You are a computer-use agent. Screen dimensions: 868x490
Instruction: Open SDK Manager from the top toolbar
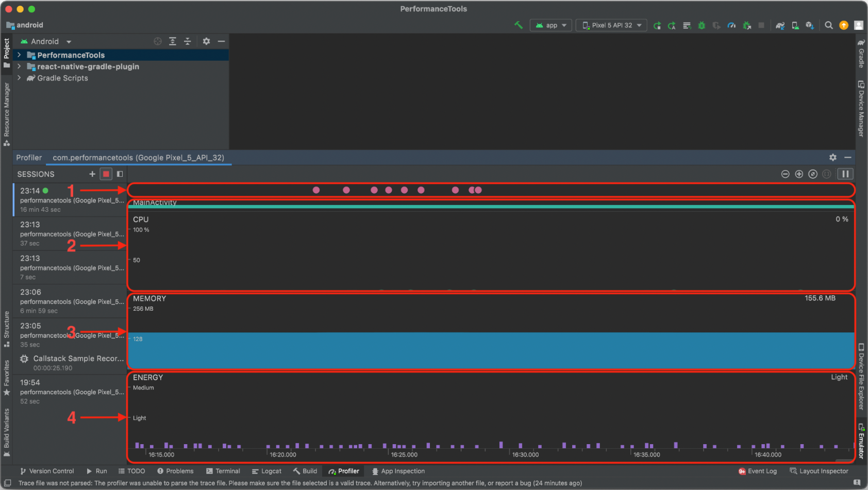click(810, 25)
